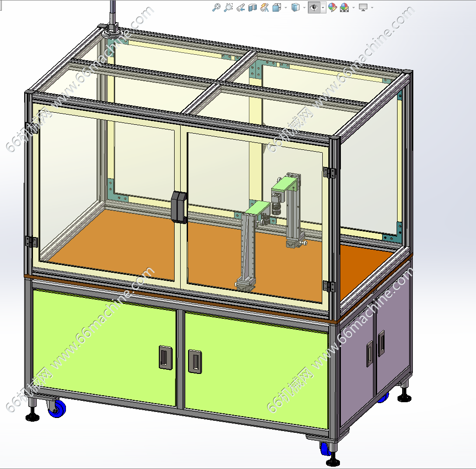Click the Display Style icon
Screen dimensions: 476x469
point(295,7)
